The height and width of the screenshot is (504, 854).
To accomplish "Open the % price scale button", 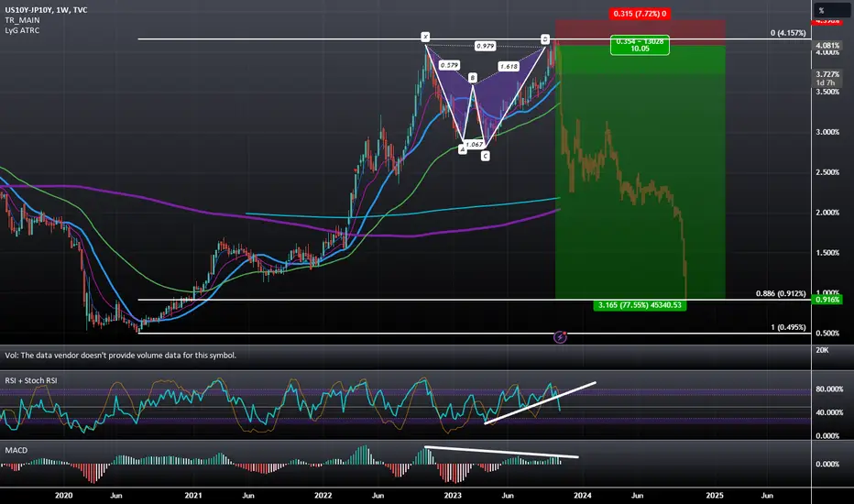I will coord(833,10).
